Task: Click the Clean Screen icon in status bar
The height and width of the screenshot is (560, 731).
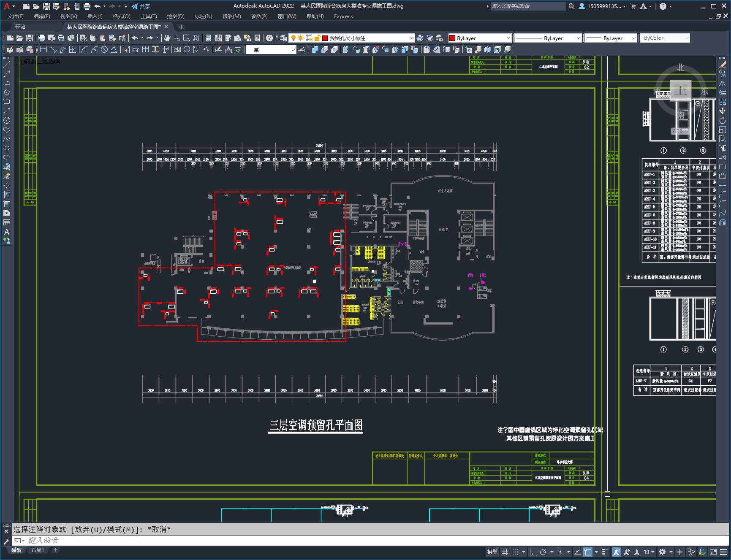Action: click(x=713, y=552)
